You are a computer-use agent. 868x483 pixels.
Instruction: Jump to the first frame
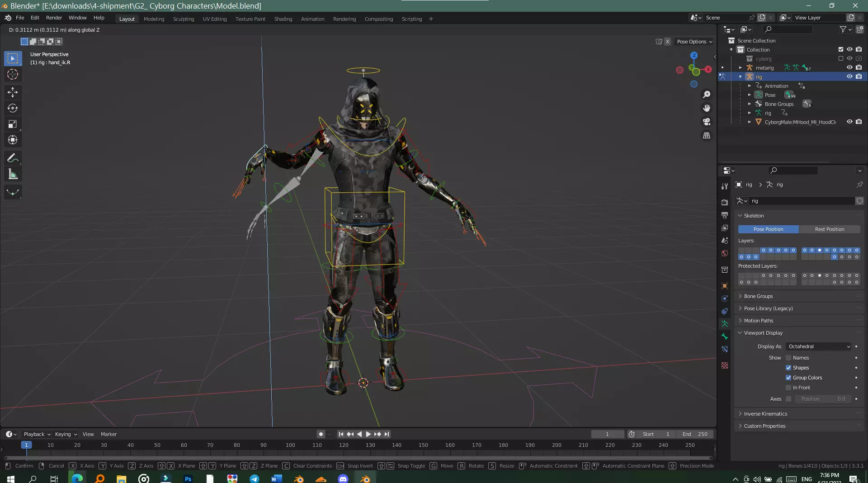pos(341,434)
